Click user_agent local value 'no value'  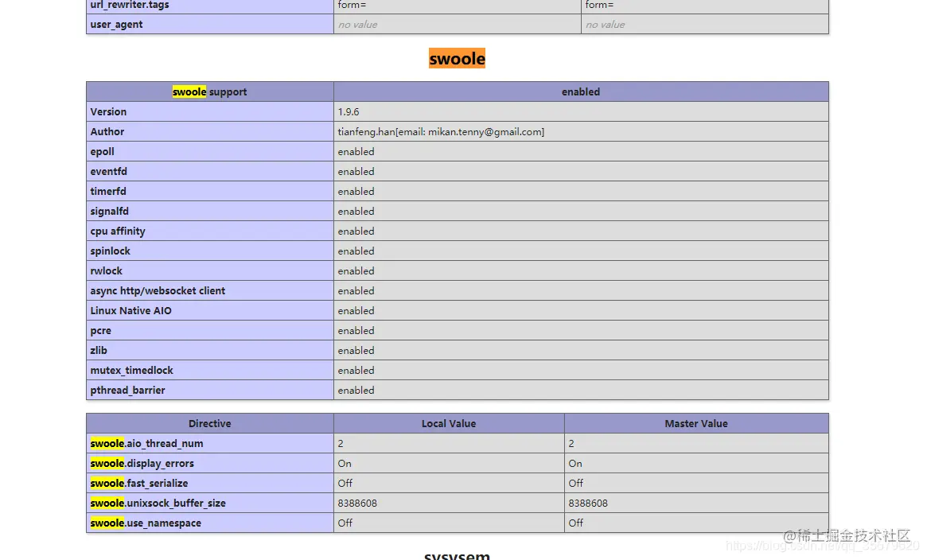(357, 24)
